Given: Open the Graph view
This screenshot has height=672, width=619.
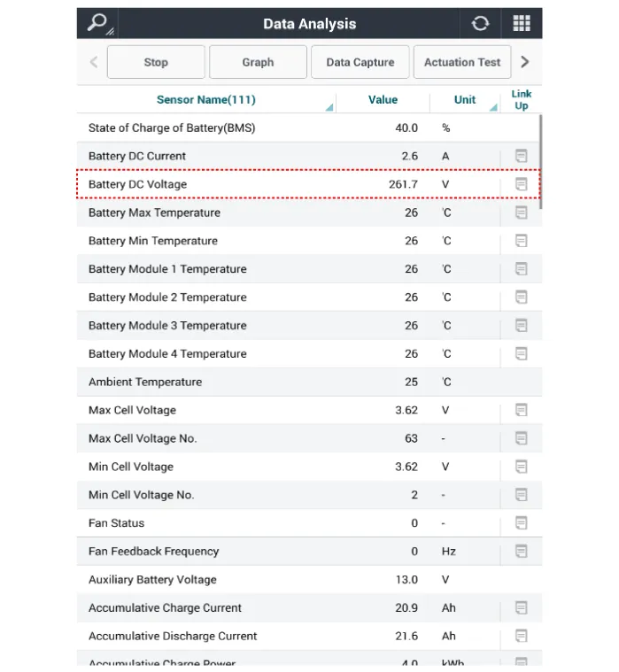Looking at the screenshot, I should pos(258,63).
